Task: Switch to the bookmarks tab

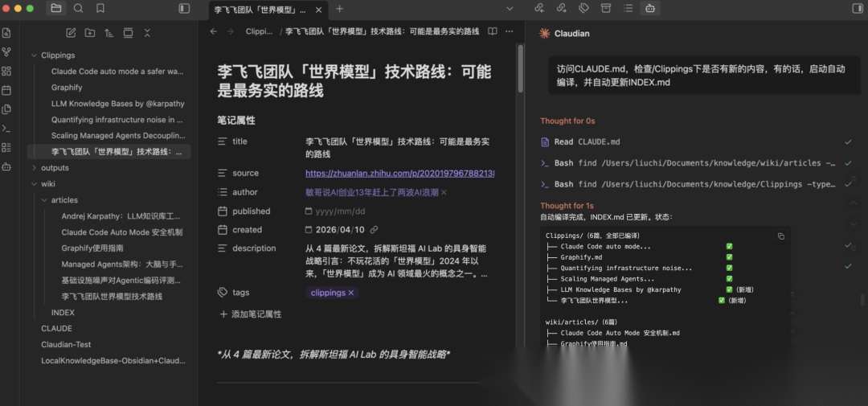Action: [x=100, y=8]
